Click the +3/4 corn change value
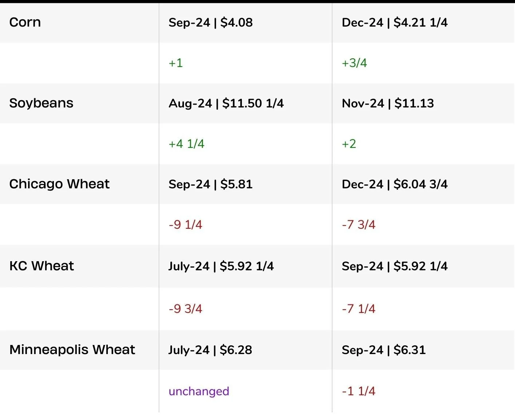 click(354, 63)
